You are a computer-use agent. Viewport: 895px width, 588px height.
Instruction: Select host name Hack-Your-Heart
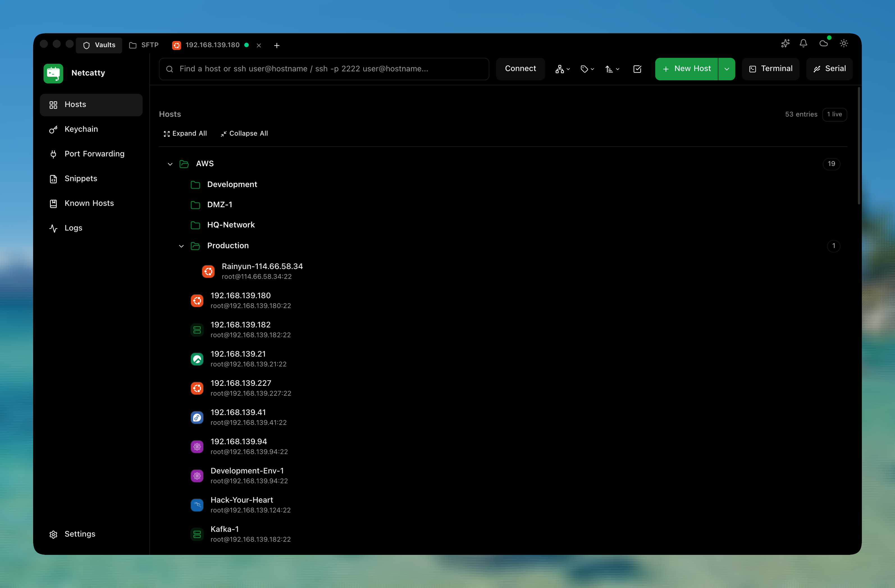pyautogui.click(x=242, y=500)
